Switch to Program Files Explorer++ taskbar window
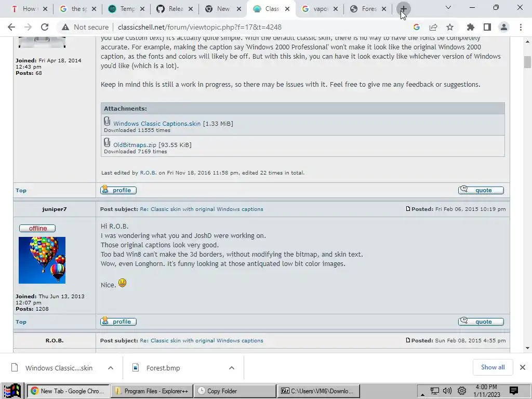The image size is (532, 399). [152, 391]
